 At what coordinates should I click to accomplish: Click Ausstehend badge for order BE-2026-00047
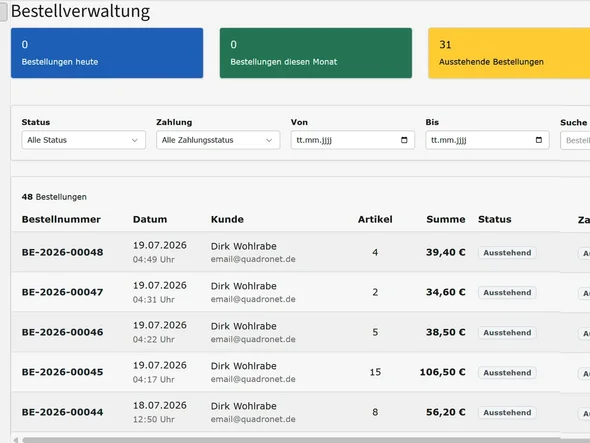[x=507, y=292]
